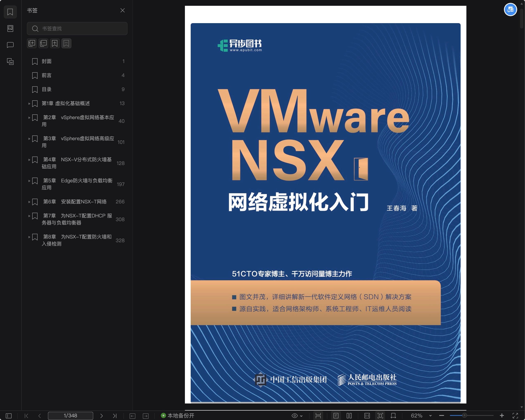The image size is (525, 420).
Task: Expand the 第8章 防火墙和入侵检测 bookmark
Action: [29, 237]
